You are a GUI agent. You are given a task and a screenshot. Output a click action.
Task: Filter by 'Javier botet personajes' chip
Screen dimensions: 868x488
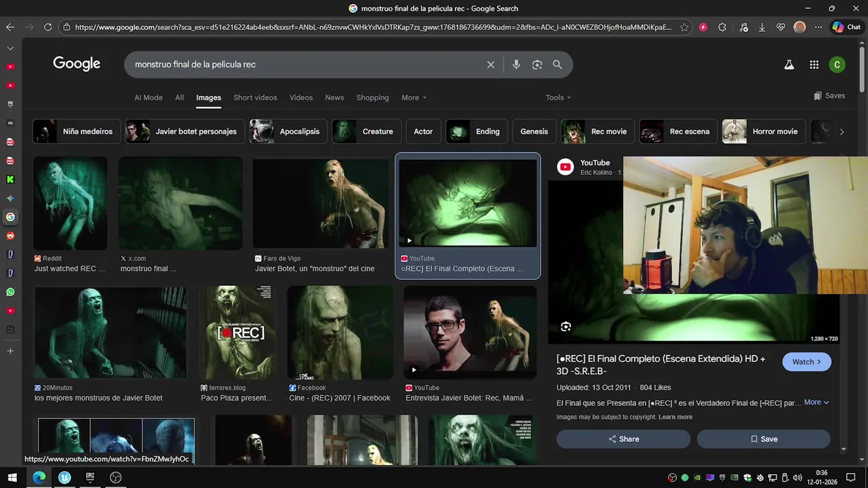point(184,131)
